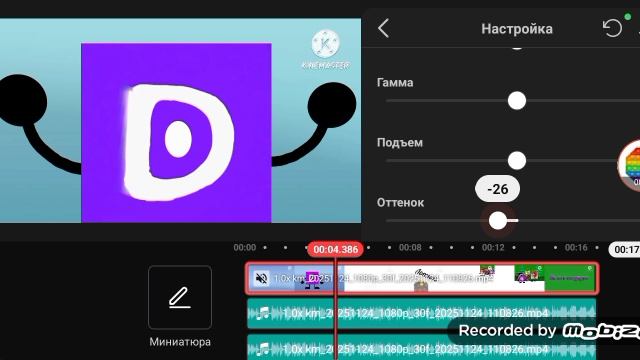Click the 00:16 mark on timeline ruler

[x=576, y=247]
